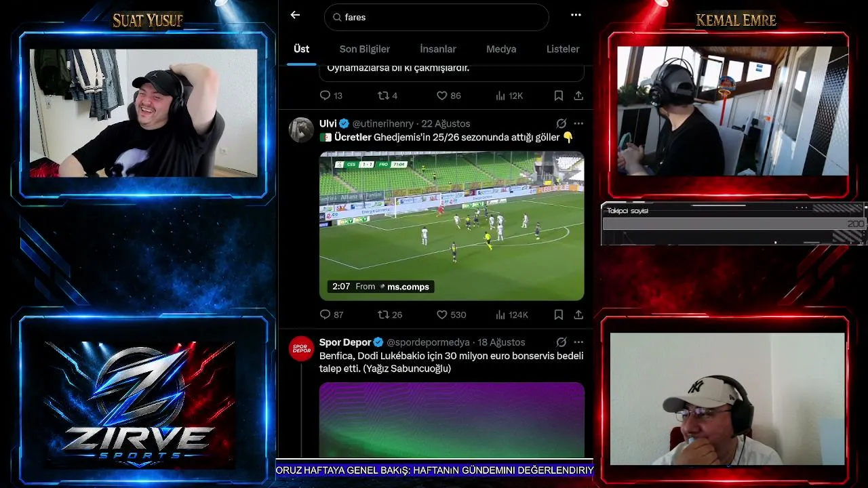View analytics showing 124K views
This screenshot has height=488, width=868.
[512, 314]
